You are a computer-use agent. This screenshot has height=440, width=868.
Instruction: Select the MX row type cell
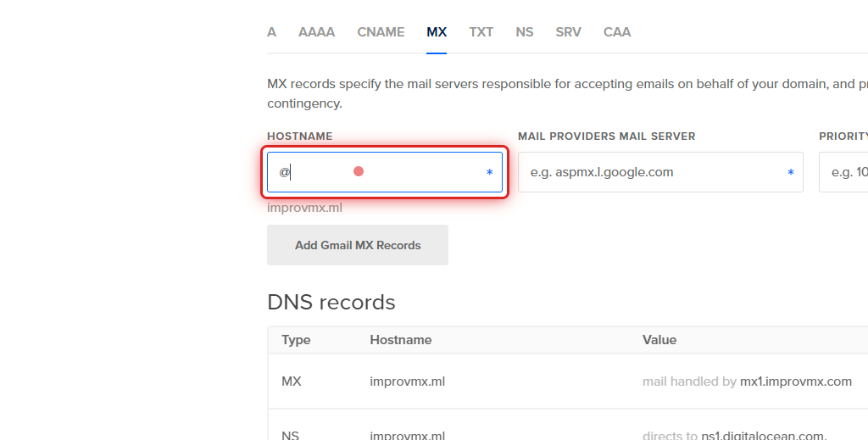click(x=292, y=382)
